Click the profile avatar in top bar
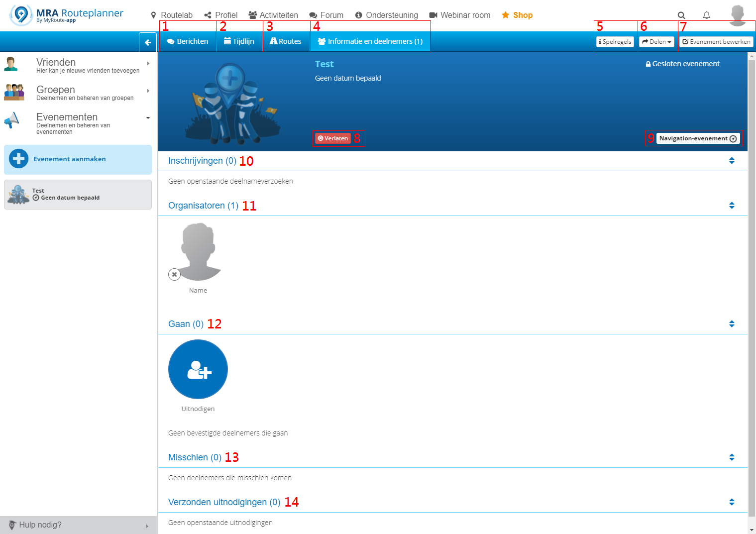 pyautogui.click(x=738, y=15)
